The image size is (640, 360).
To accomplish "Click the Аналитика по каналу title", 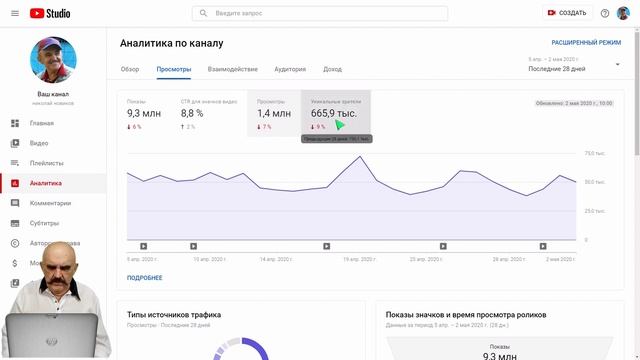I will (171, 43).
